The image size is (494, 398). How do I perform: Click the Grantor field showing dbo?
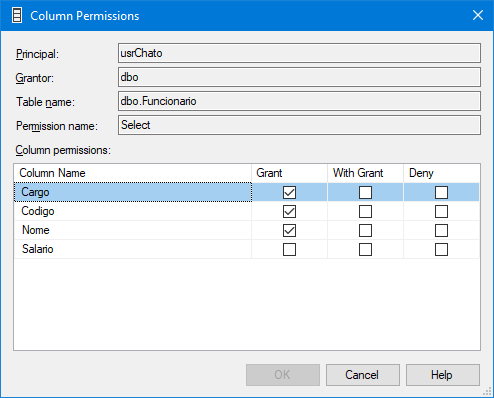coord(299,77)
